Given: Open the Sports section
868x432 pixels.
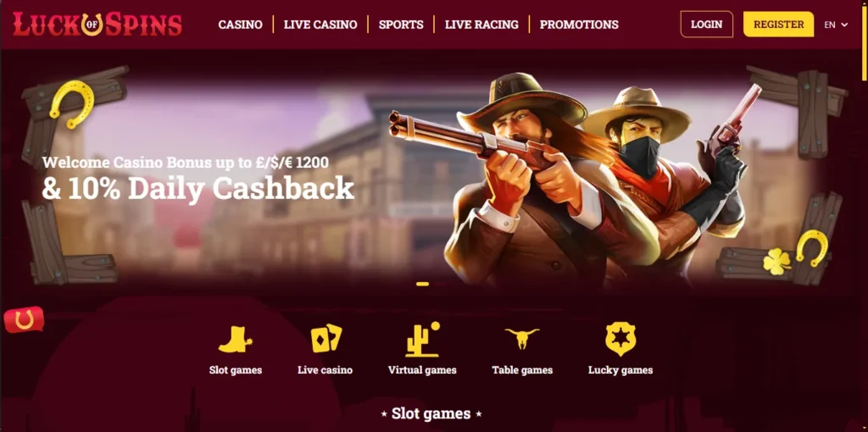Looking at the screenshot, I should 401,25.
